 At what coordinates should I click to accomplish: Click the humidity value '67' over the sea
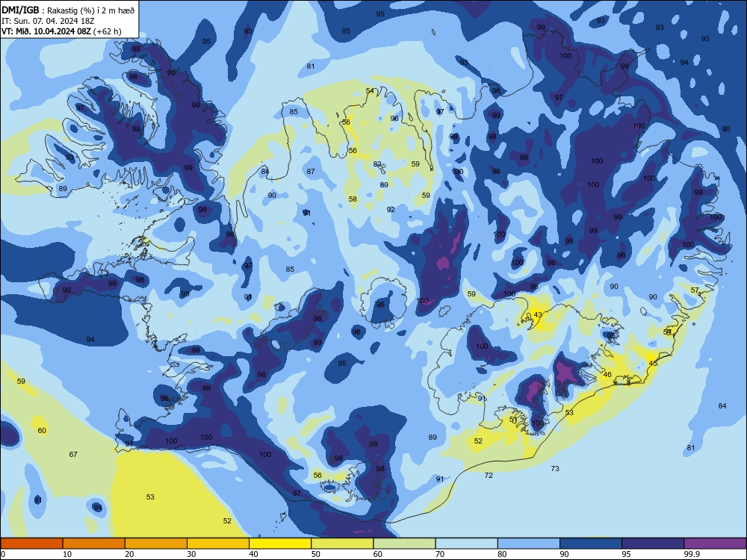point(73,454)
